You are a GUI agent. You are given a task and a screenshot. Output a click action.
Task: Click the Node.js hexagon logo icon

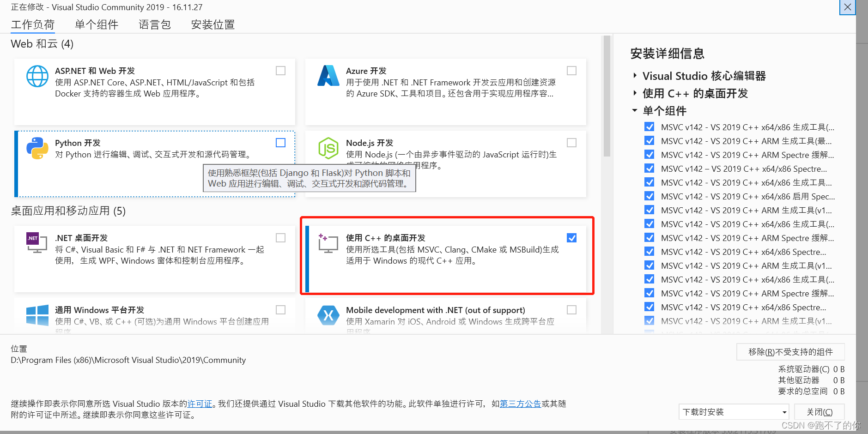pyautogui.click(x=328, y=148)
